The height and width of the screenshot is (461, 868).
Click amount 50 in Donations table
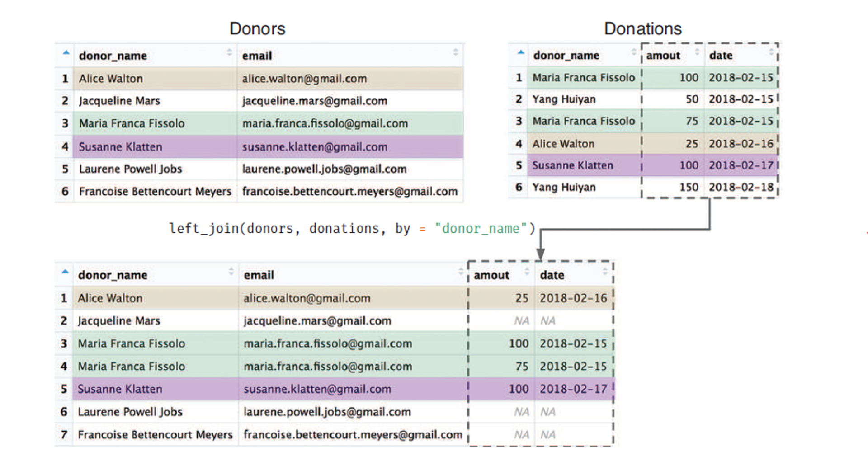click(692, 99)
